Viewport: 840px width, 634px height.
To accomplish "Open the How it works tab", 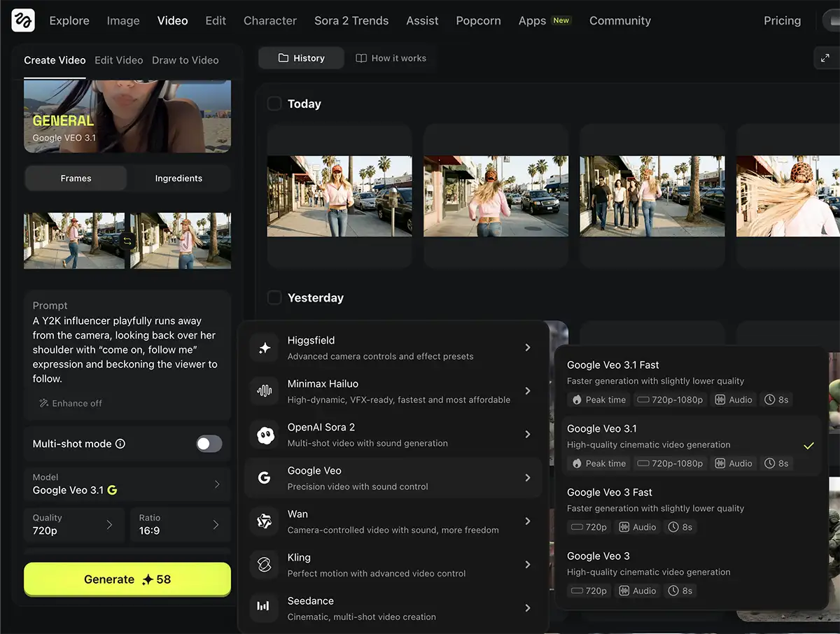I will [x=391, y=58].
